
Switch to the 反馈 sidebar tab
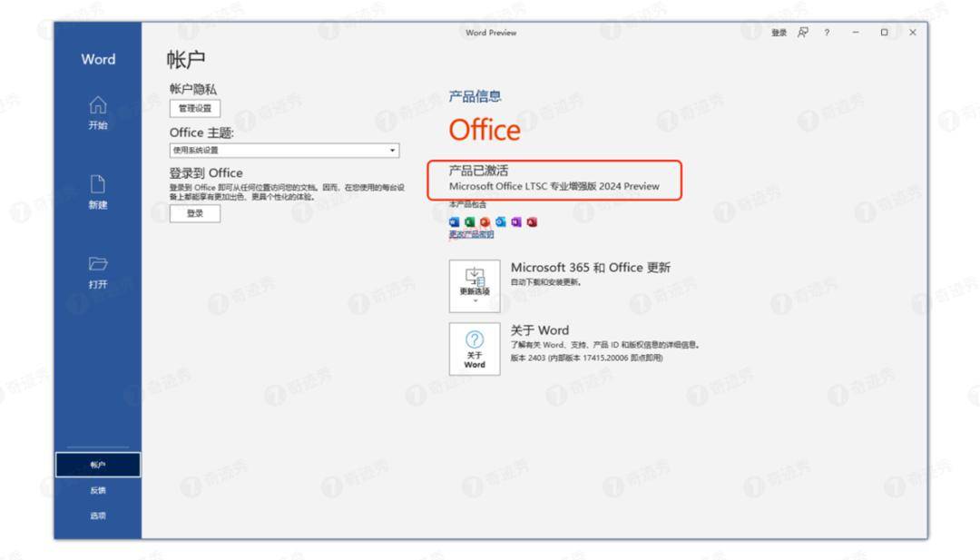click(97, 490)
